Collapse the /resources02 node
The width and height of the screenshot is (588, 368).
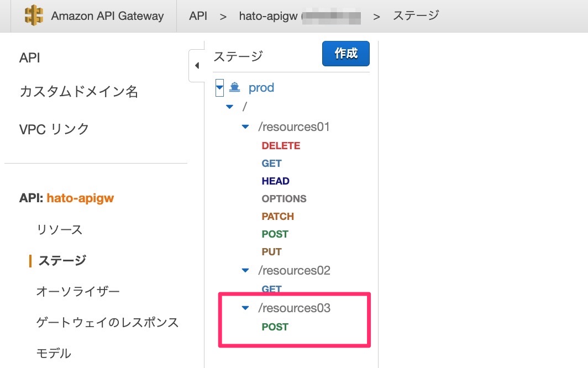click(245, 270)
